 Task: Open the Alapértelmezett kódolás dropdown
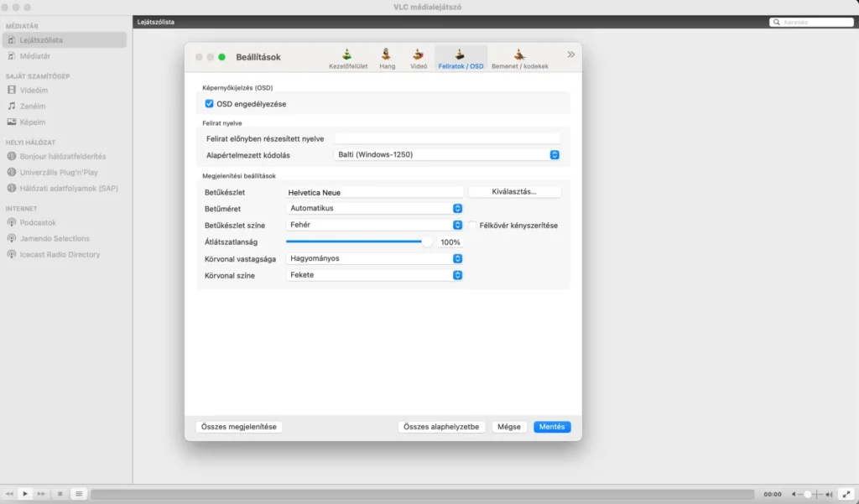446,155
